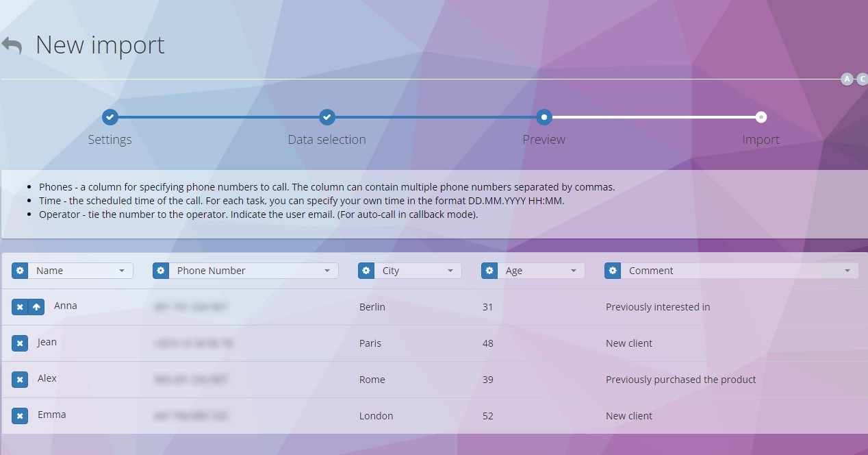Click the back arrow beside New import

pyautogui.click(x=12, y=46)
